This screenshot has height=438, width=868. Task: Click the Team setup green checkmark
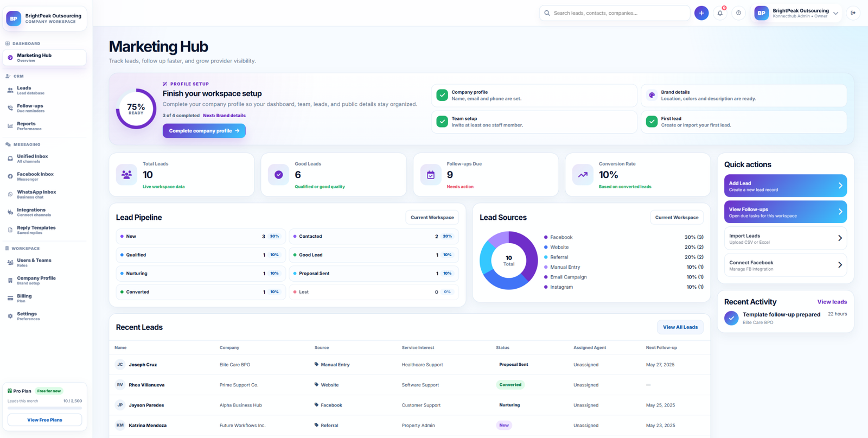[442, 122]
